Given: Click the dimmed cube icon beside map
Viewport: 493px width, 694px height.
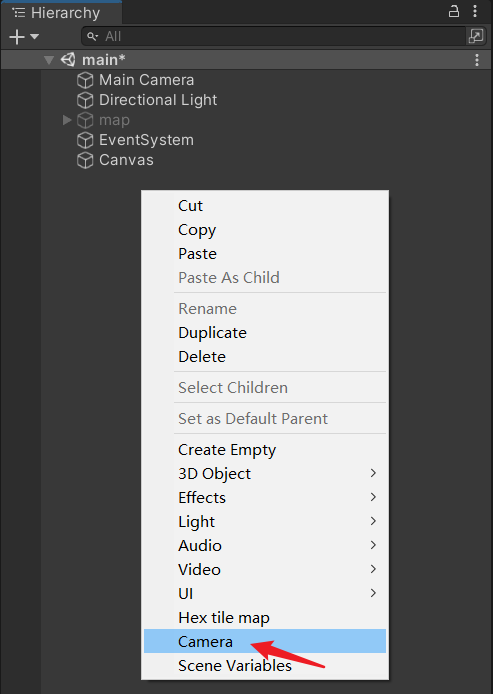Looking at the screenshot, I should pyautogui.click(x=85, y=120).
